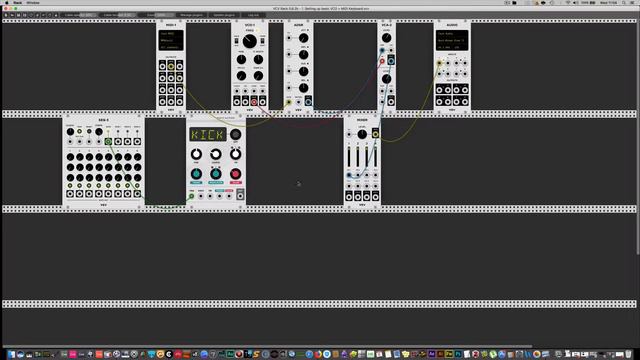Click the pulse width knob on VCO-1
Viewport: 640px width, 360px height.
(258, 60)
